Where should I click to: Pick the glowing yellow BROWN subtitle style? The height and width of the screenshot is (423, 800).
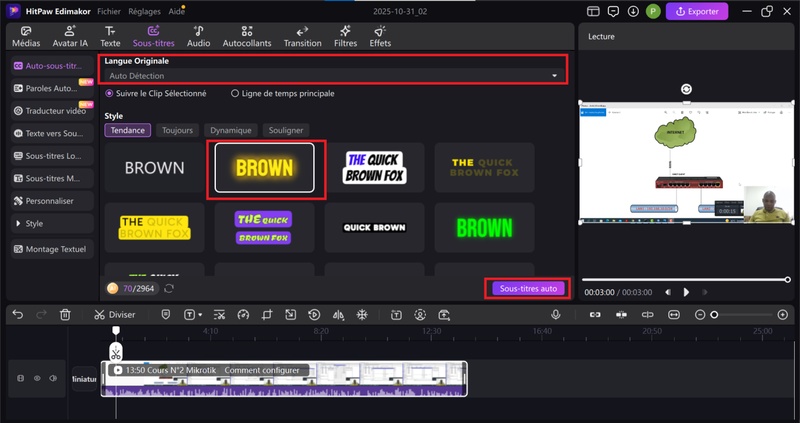[x=264, y=167]
